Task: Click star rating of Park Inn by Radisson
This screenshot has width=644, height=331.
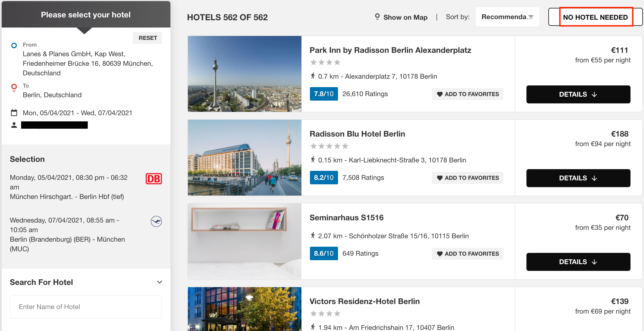Action: pyautogui.click(x=325, y=62)
